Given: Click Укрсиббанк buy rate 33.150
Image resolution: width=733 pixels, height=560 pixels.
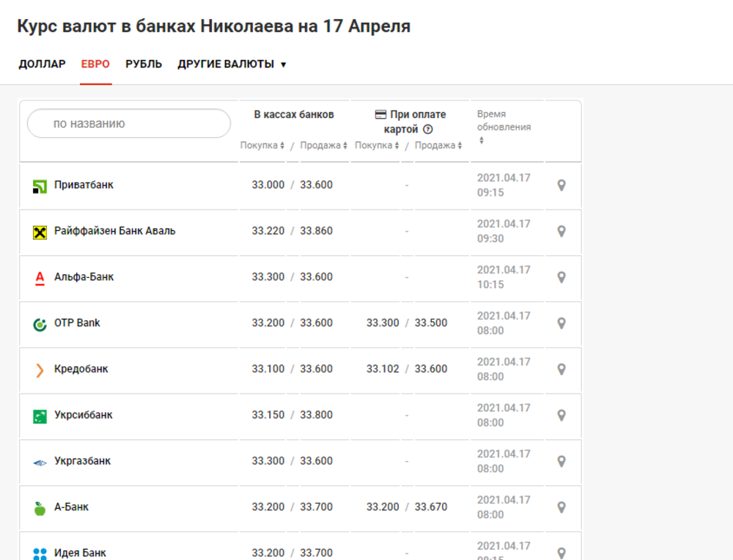Looking at the screenshot, I should tap(268, 415).
